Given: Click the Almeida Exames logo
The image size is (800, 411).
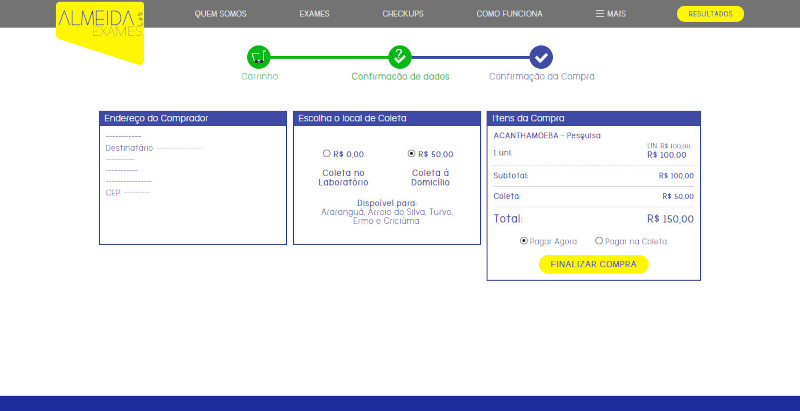Looking at the screenshot, I should [x=99, y=27].
